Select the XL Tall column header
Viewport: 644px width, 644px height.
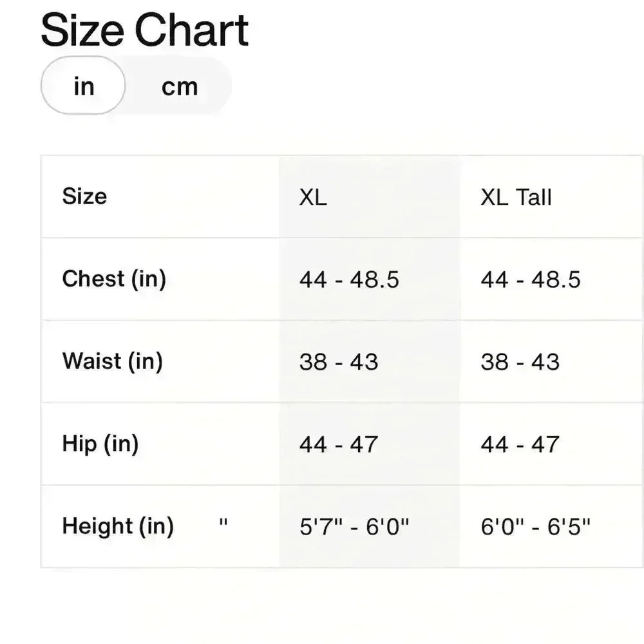(516, 197)
